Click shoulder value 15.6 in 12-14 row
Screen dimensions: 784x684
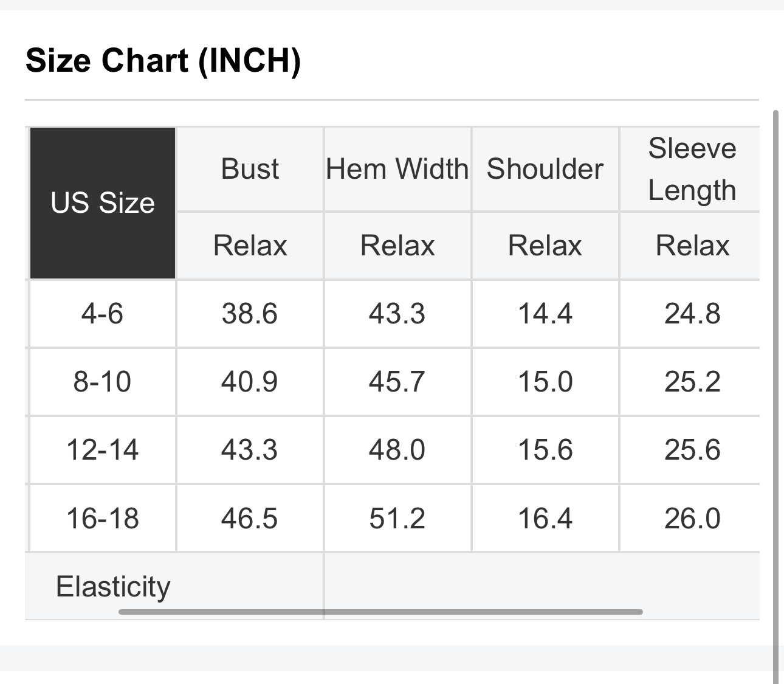tap(545, 450)
